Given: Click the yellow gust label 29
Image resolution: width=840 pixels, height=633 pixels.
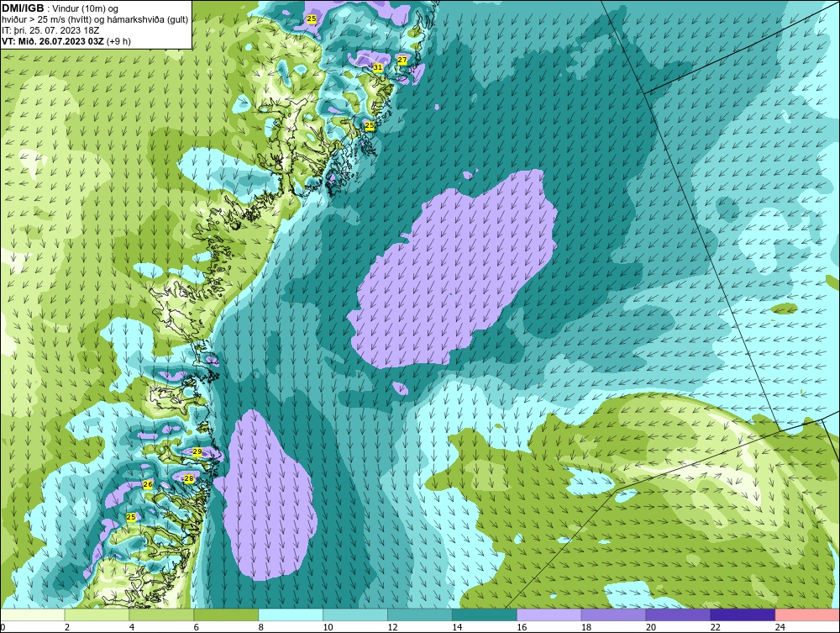Looking at the screenshot, I should tap(197, 451).
